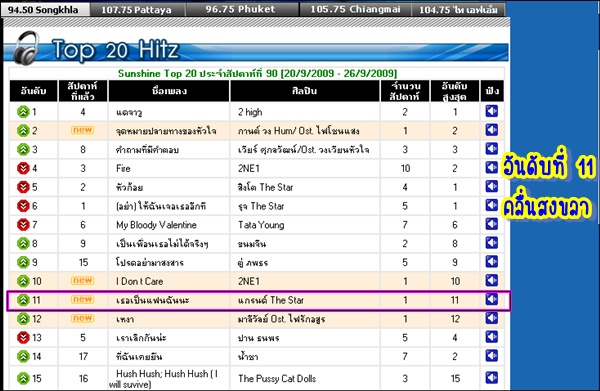Click The Pussy Cat Dolls artist text
The height and width of the screenshot is (391, 600).
[x=277, y=378]
